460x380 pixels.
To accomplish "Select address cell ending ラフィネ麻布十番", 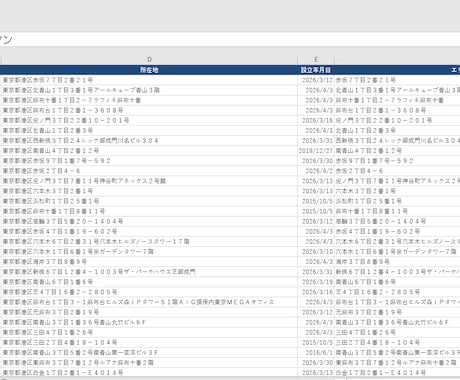I will click(149, 100).
